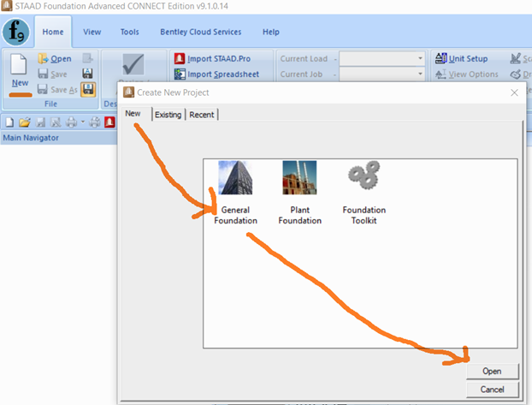Click the Save As floppy icon in ribbon
Screen dimensions: 532x405
[x=43, y=89]
